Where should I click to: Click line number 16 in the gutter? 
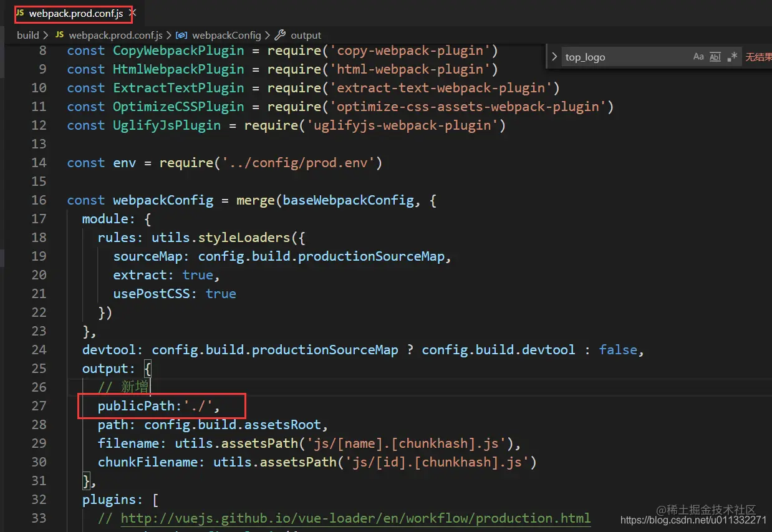39,200
